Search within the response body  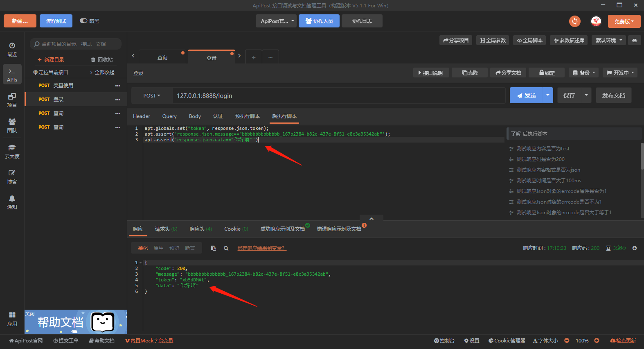point(226,248)
